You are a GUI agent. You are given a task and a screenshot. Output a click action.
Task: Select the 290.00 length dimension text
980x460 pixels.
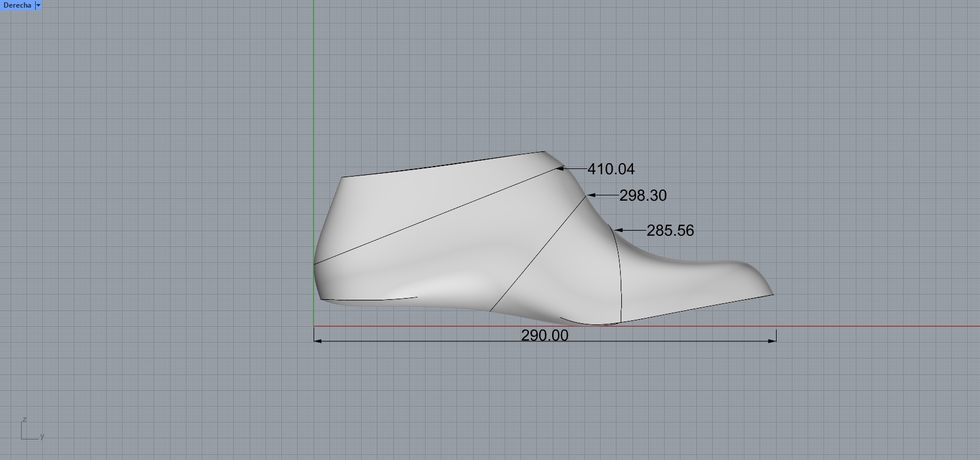point(545,336)
